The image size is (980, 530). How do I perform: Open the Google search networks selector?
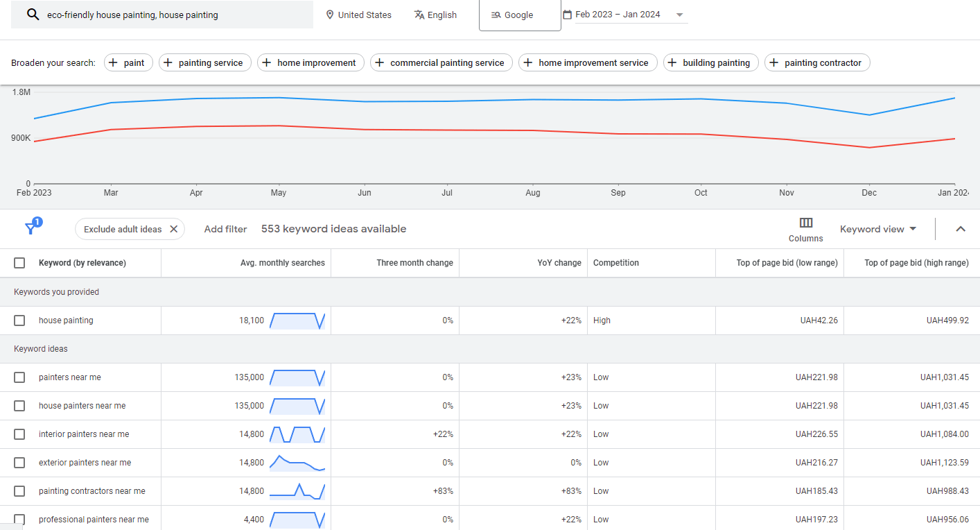(x=520, y=15)
